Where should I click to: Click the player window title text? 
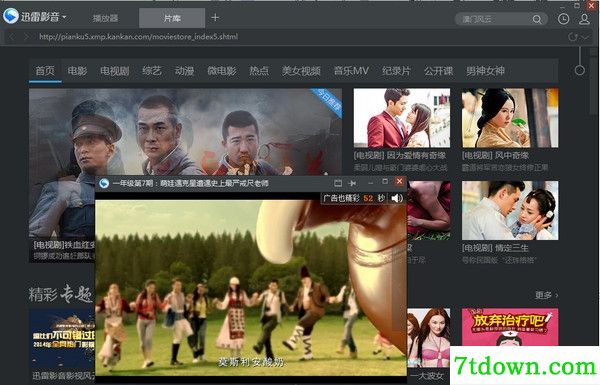pos(190,184)
